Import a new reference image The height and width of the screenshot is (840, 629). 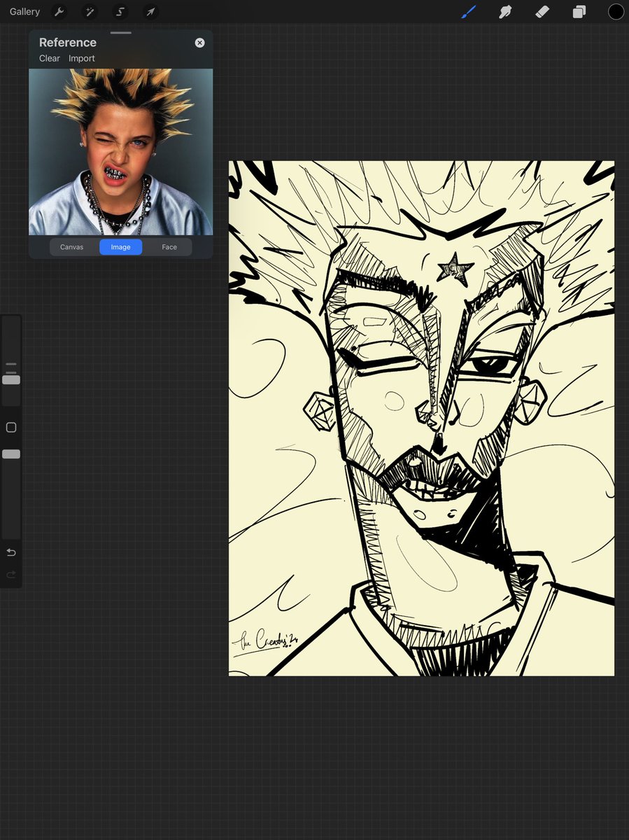82,59
